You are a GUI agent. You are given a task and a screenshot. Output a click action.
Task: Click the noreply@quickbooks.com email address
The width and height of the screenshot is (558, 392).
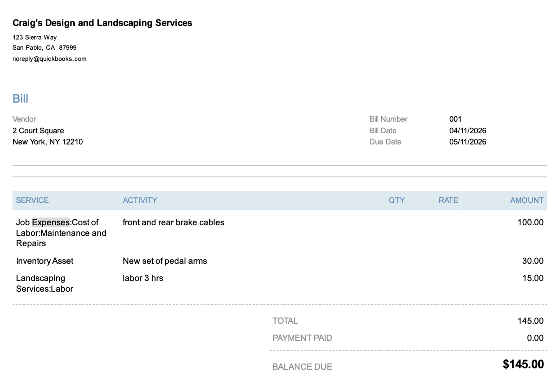[49, 59]
